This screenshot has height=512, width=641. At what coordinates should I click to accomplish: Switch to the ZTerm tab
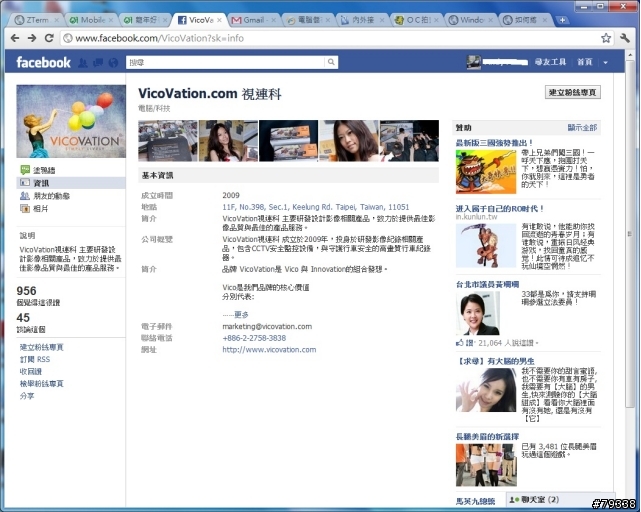click(x=36, y=20)
